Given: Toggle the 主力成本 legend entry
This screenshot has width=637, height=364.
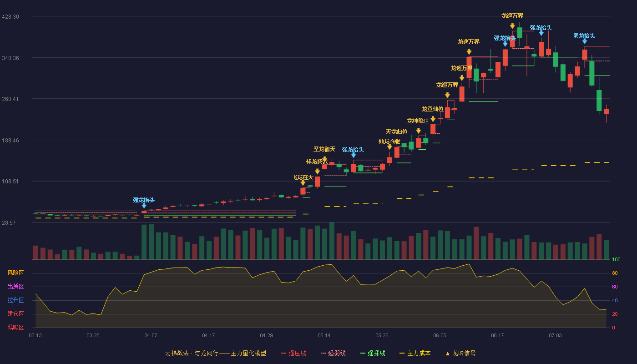Looking at the screenshot, I should pos(415,353).
